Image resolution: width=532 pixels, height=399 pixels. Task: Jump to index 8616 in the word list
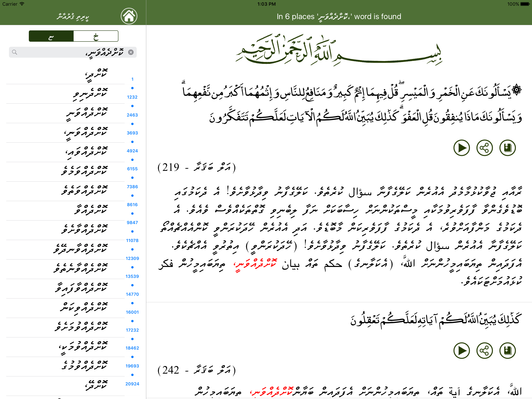click(x=132, y=205)
